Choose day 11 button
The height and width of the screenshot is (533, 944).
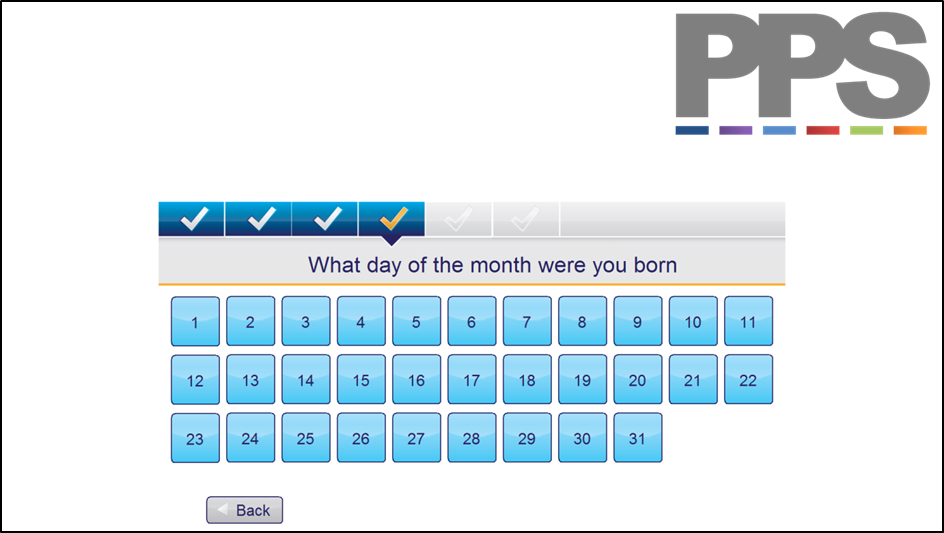pos(748,321)
